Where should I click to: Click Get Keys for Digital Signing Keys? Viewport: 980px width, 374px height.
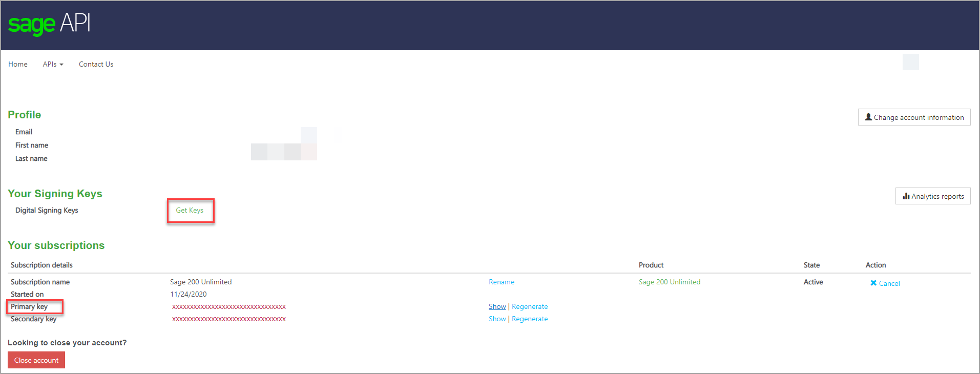coord(190,211)
